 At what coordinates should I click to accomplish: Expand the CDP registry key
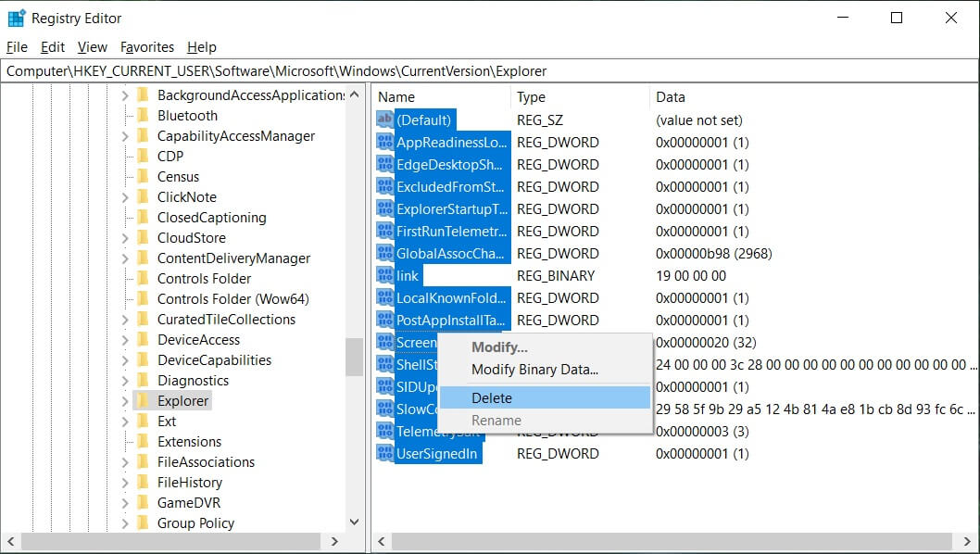tap(127, 156)
